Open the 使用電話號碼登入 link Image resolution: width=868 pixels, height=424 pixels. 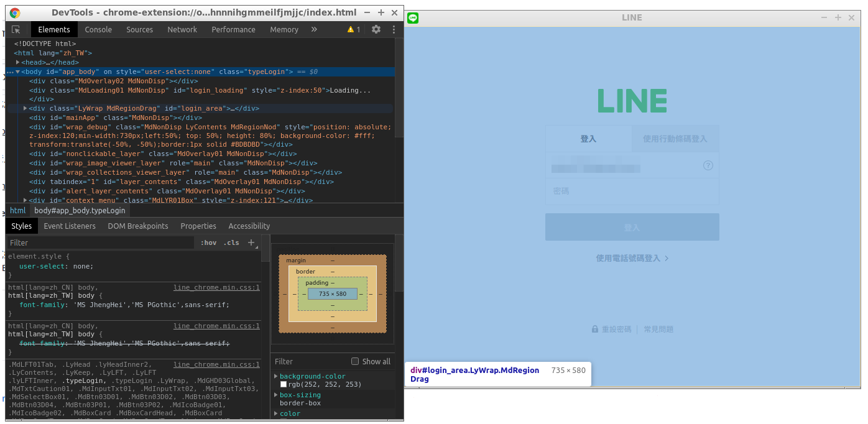point(632,258)
